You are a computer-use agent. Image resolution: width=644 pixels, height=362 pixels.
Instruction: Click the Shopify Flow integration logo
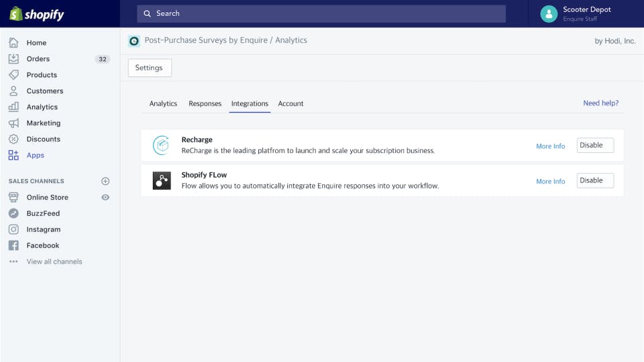point(162,180)
